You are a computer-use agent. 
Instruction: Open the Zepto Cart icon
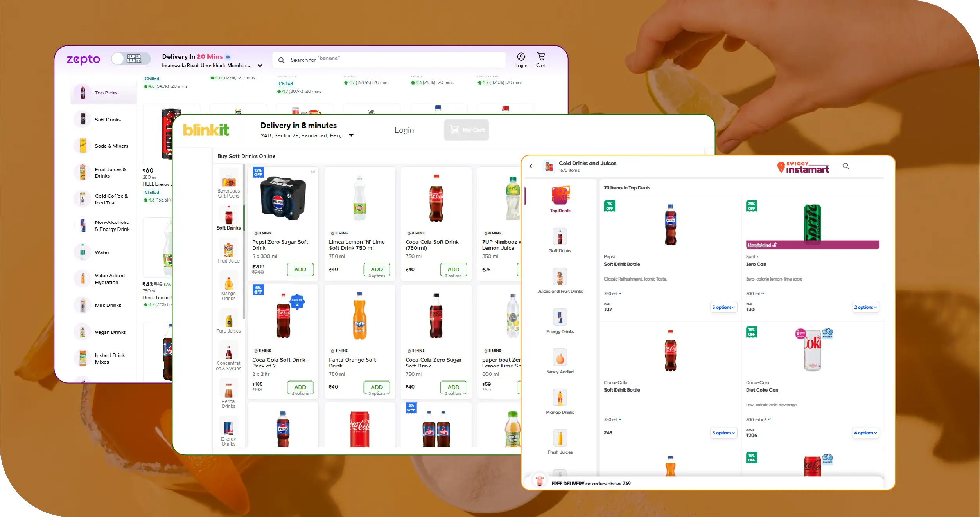[541, 57]
